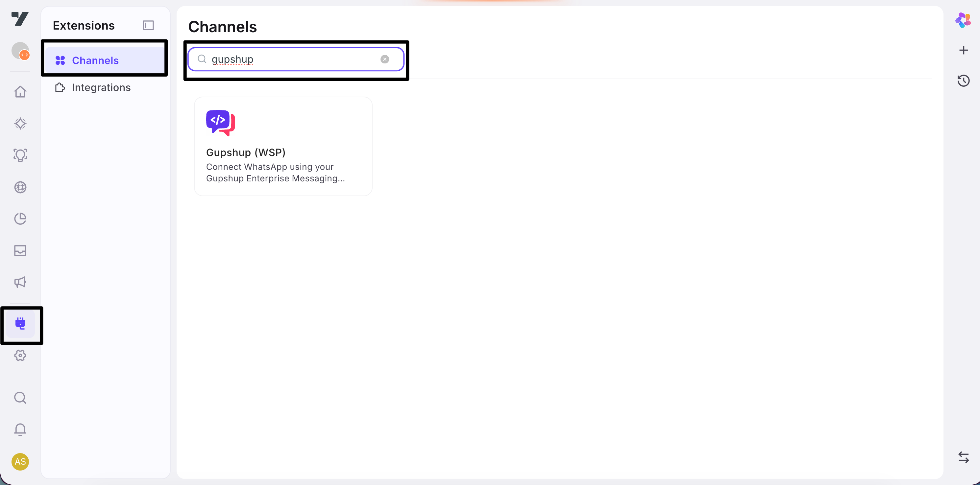The image size is (980, 485).
Task: Select the Channels menu item
Action: 105,60
